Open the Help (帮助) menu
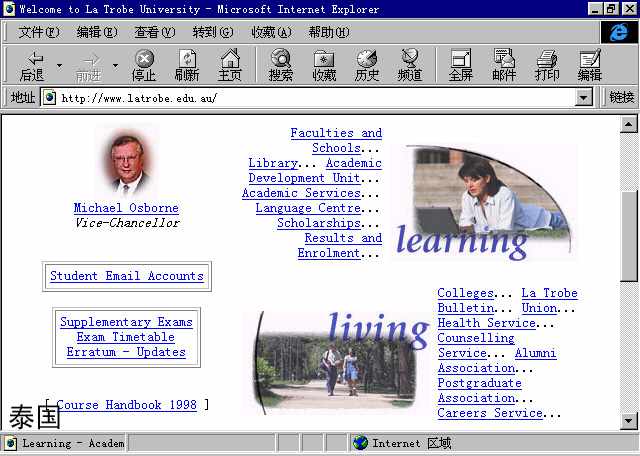The height and width of the screenshot is (456, 640). click(x=329, y=32)
